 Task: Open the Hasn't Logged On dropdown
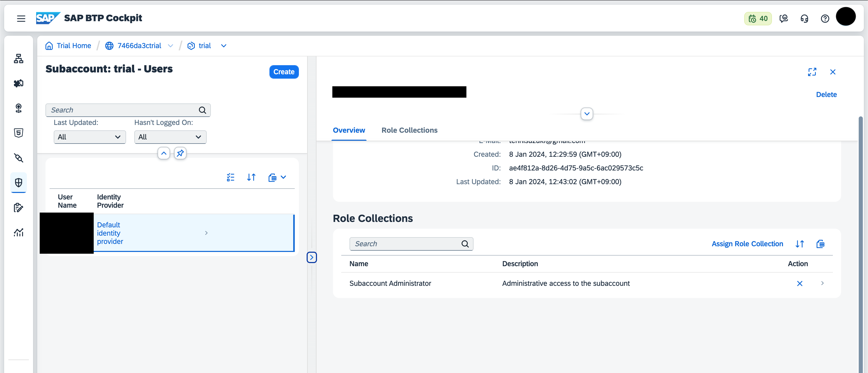170,137
